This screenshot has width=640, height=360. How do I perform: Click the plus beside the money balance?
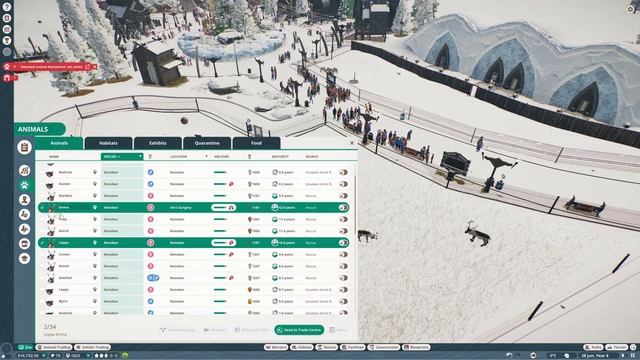point(44,356)
